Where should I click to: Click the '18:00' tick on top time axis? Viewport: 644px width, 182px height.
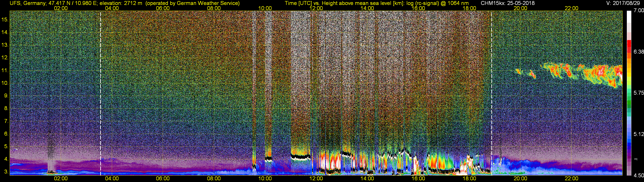(469, 8)
